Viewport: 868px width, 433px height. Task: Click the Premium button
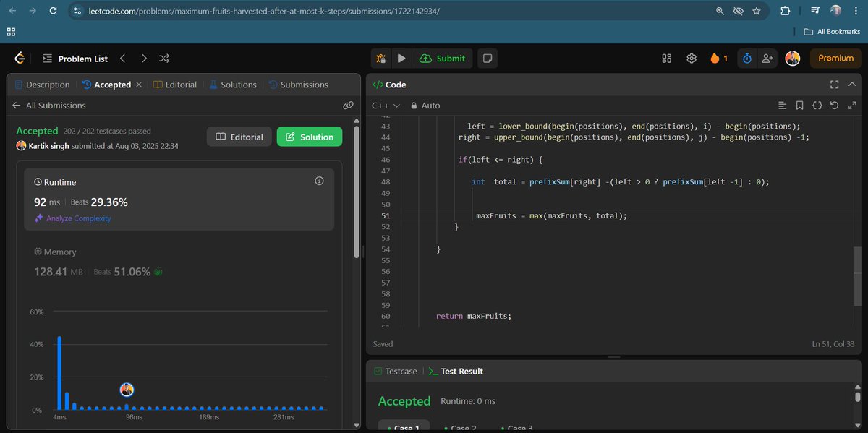835,59
